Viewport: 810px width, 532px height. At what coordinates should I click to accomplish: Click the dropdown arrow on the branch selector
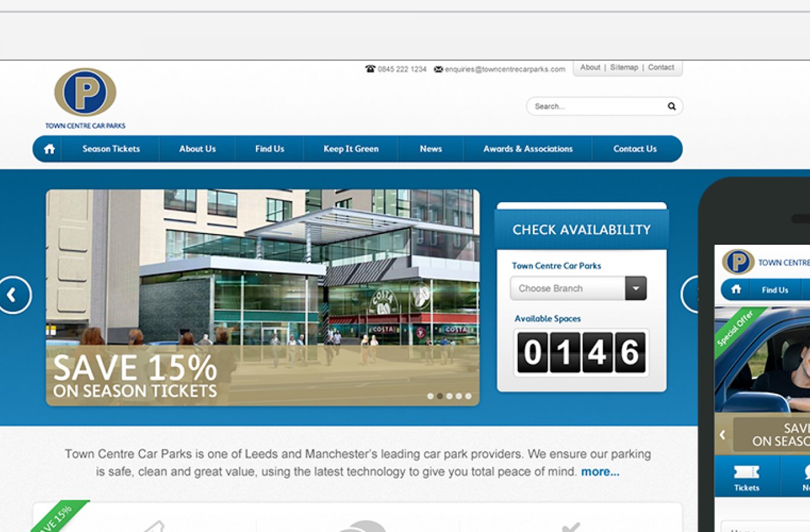pos(636,288)
